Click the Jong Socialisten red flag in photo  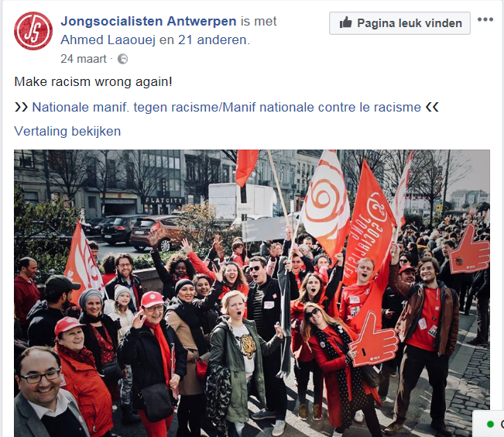pos(369,224)
